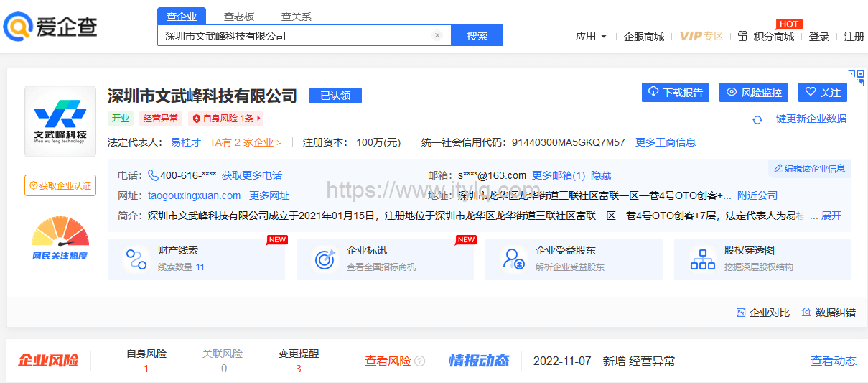Open the taogouxingxuan.com website link
868x383 pixels.
click(195, 195)
